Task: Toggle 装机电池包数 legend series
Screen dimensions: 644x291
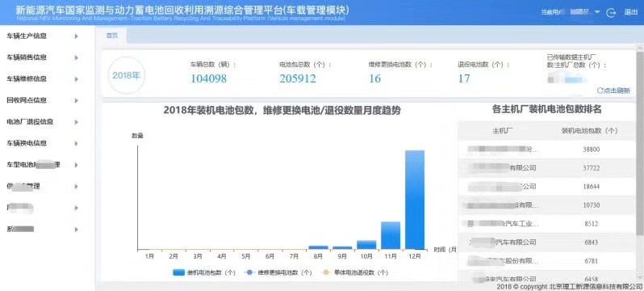Action: 204,272
